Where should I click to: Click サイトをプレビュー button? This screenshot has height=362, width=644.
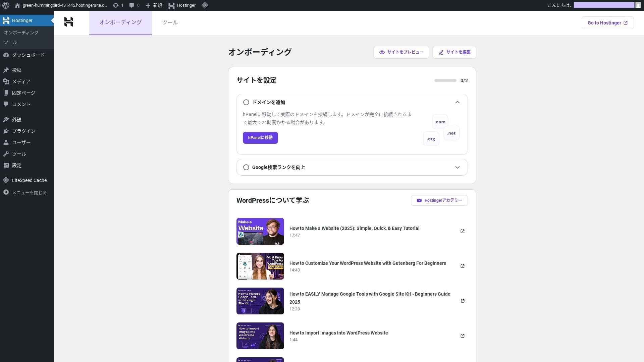coord(401,52)
